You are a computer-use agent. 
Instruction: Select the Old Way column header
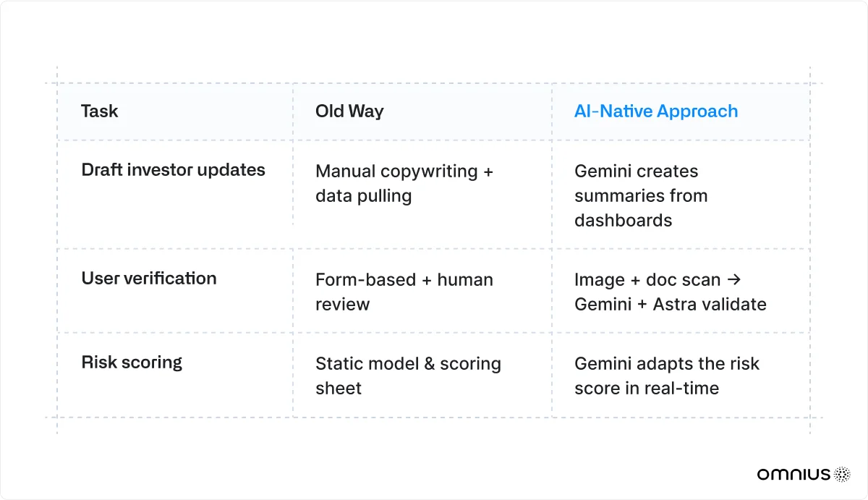(349, 111)
